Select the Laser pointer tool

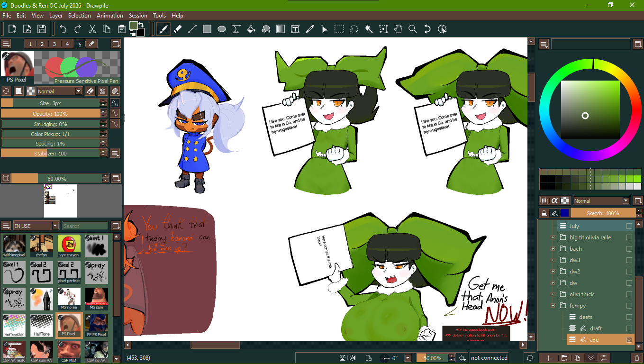point(325,29)
